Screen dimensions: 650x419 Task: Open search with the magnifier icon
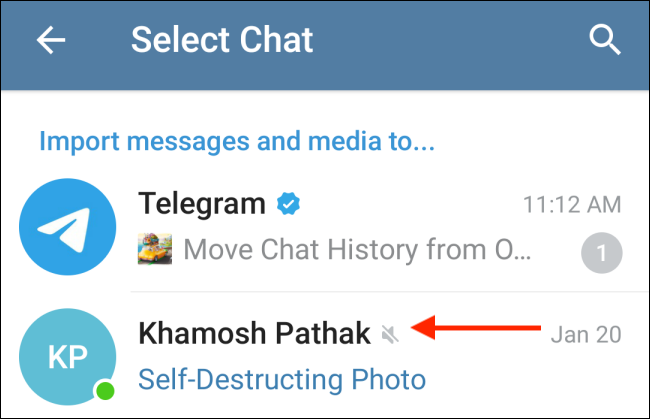point(604,40)
